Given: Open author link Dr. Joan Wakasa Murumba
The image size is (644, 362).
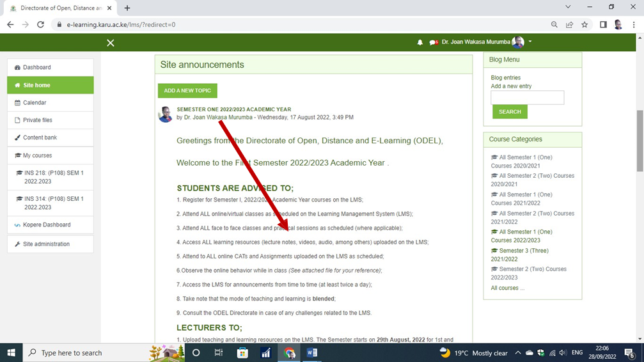Looking at the screenshot, I should (x=218, y=117).
